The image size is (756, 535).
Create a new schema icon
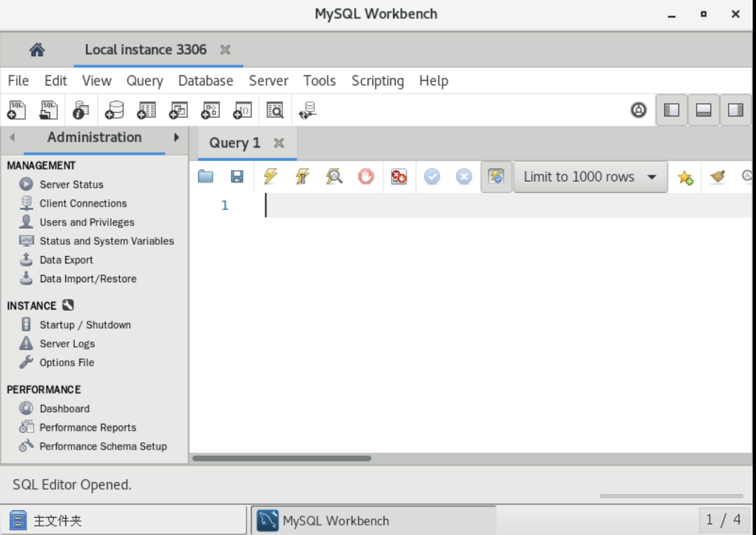[x=114, y=110]
